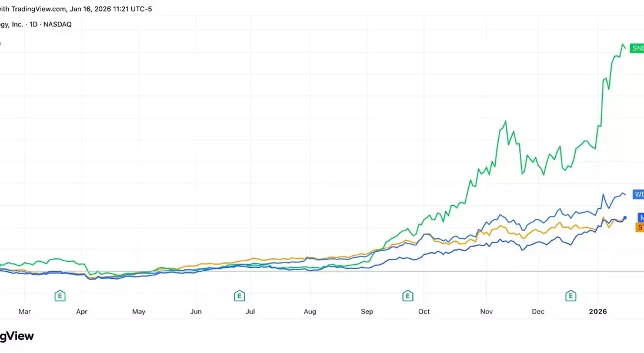Open the earnings marker between Jun and Jul

(239, 295)
